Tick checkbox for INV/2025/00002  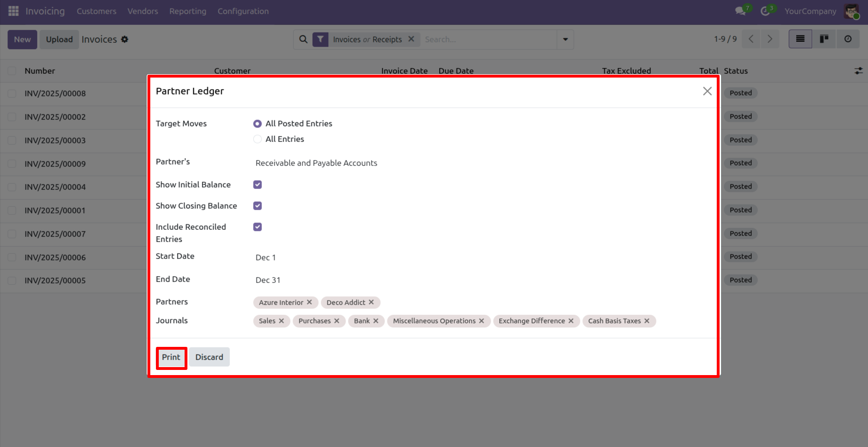click(12, 117)
